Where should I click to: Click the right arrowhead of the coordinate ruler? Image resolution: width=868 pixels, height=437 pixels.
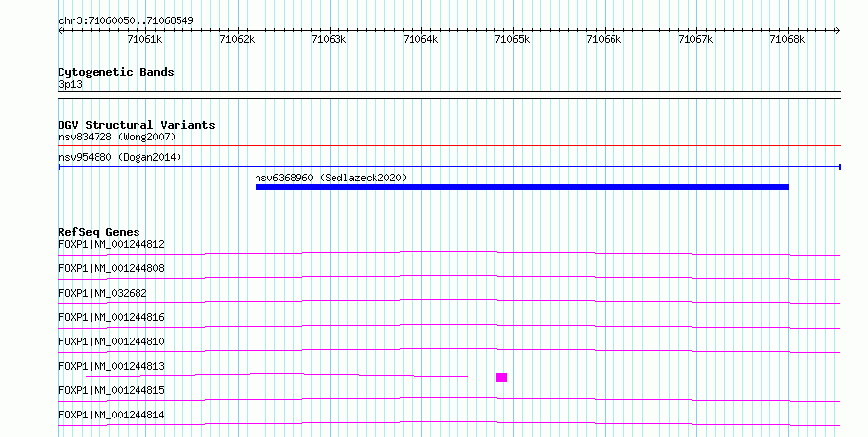coord(838,31)
